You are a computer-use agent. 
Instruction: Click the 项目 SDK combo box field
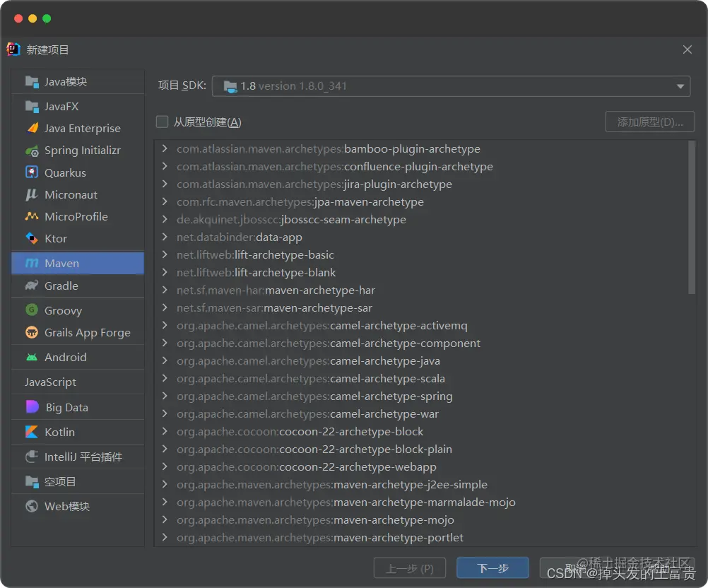coord(451,86)
